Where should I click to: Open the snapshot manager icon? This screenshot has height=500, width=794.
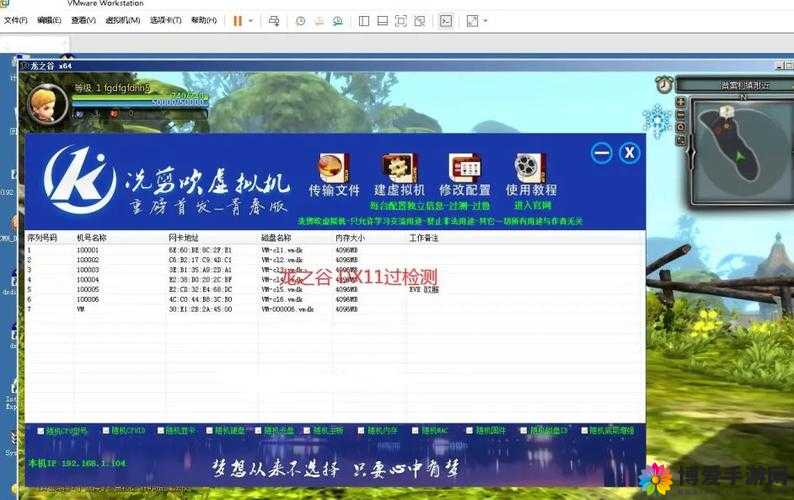338,21
